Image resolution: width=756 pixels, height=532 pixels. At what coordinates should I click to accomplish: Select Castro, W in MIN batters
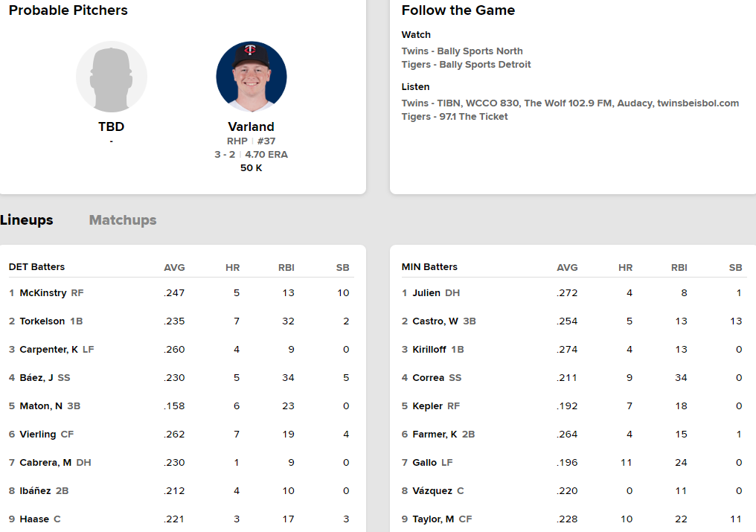[435, 321]
